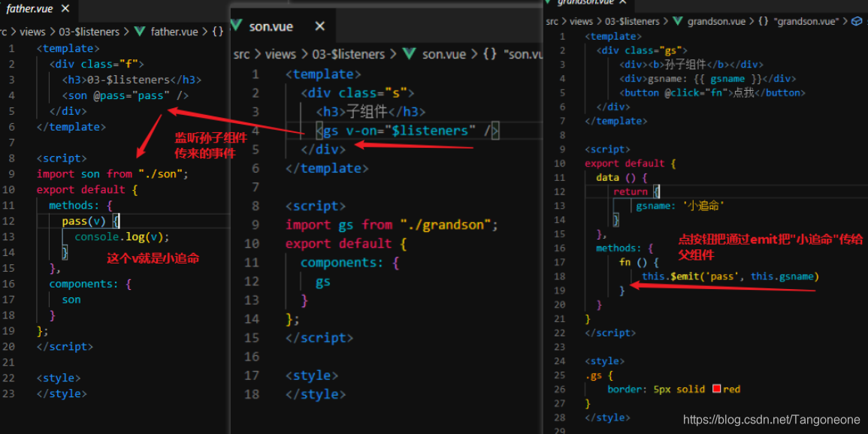Open '03-$listeners' breadcrumb in son.vue pane

pyautogui.click(x=349, y=54)
